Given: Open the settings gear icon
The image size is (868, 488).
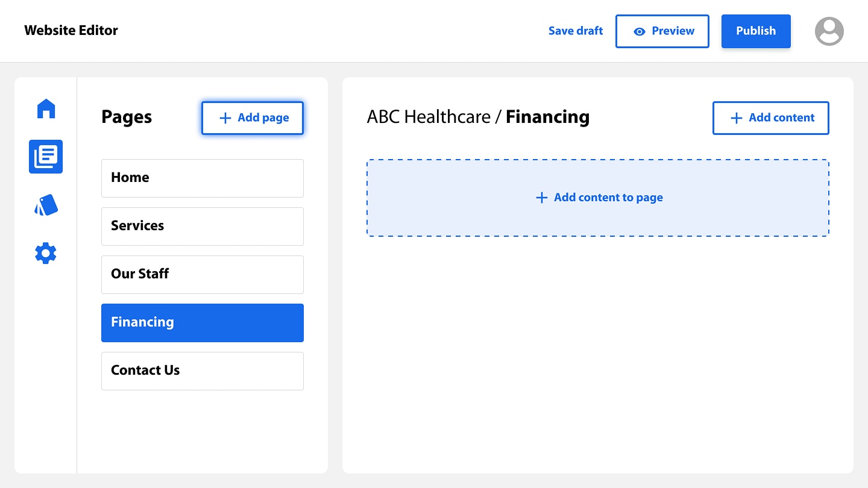Looking at the screenshot, I should coord(46,254).
